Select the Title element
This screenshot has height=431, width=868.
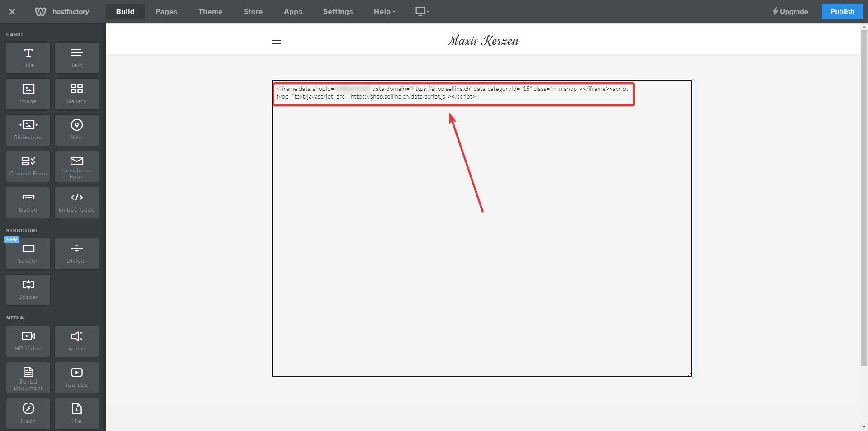(28, 58)
